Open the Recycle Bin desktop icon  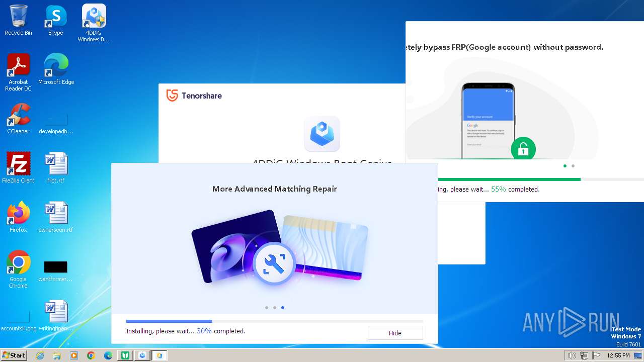(18, 21)
